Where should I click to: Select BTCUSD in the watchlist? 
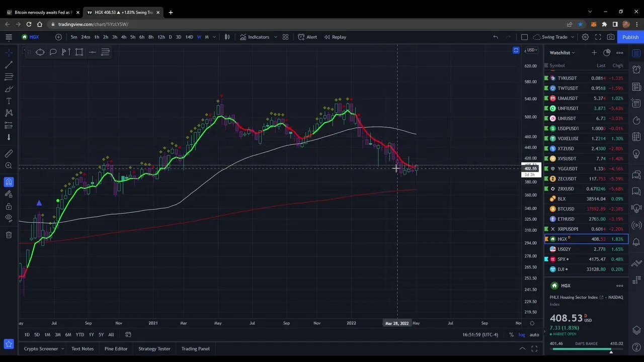pyautogui.click(x=586, y=209)
